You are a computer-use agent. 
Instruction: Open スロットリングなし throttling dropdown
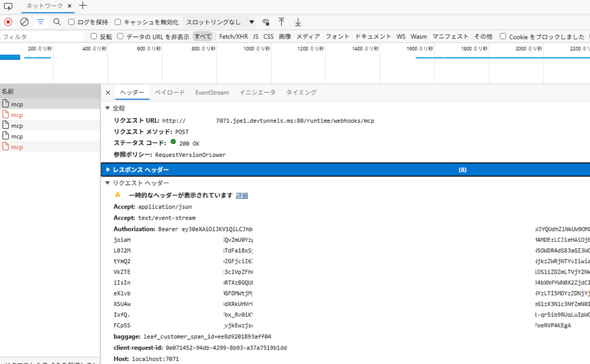pyautogui.click(x=220, y=22)
